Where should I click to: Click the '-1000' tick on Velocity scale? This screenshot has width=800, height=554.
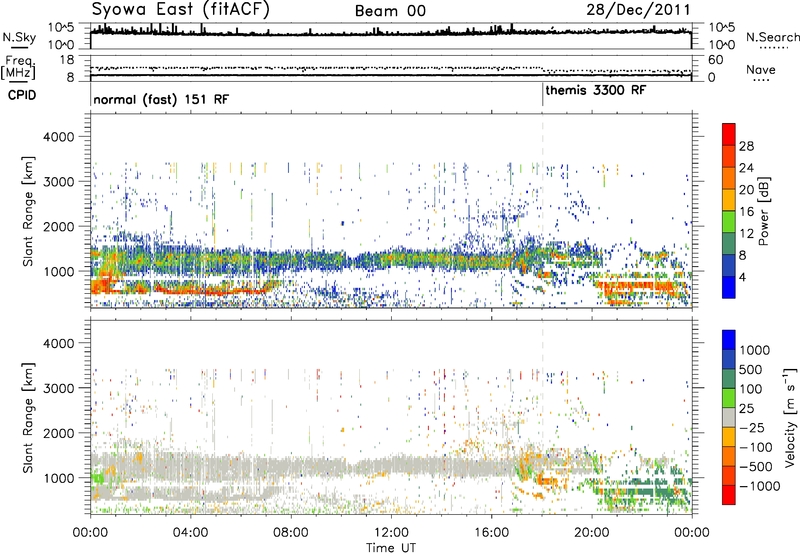[x=759, y=486]
